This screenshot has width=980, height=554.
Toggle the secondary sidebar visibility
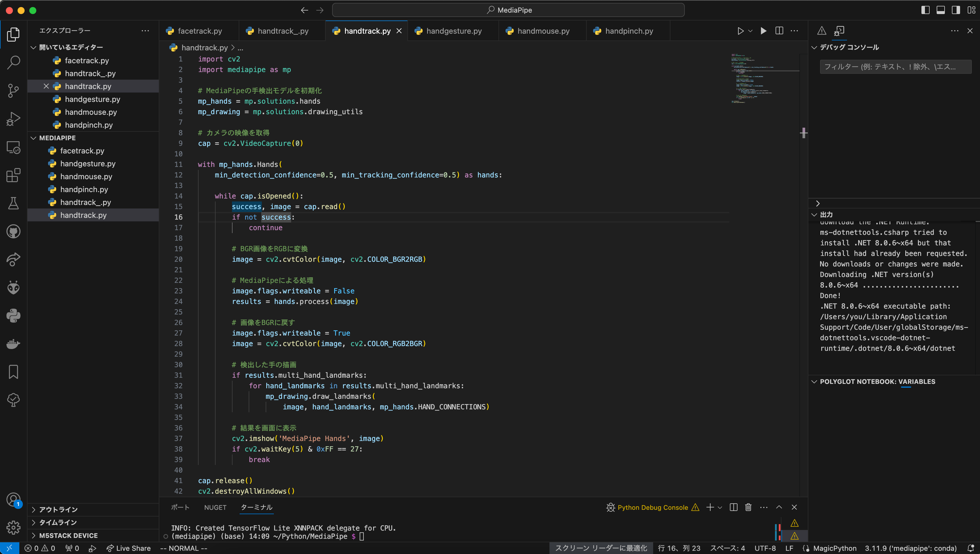coord(956,10)
